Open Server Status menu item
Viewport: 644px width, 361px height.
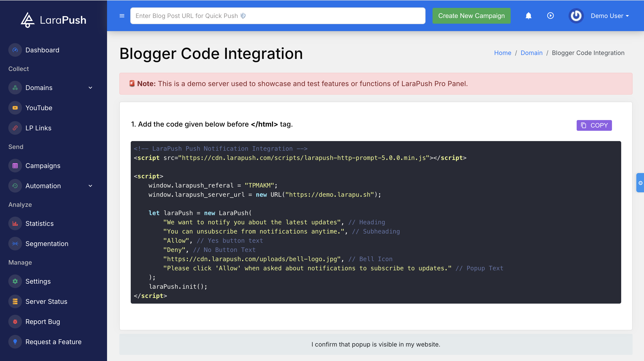point(46,302)
